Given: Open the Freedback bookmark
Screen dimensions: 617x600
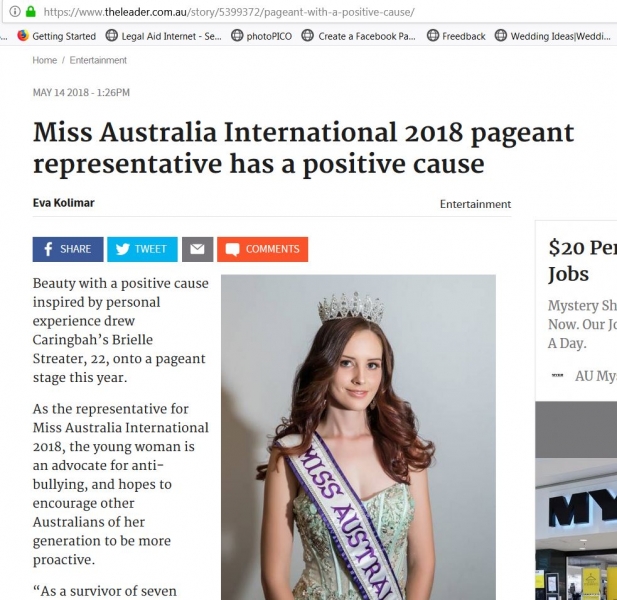Looking at the screenshot, I should [x=456, y=36].
